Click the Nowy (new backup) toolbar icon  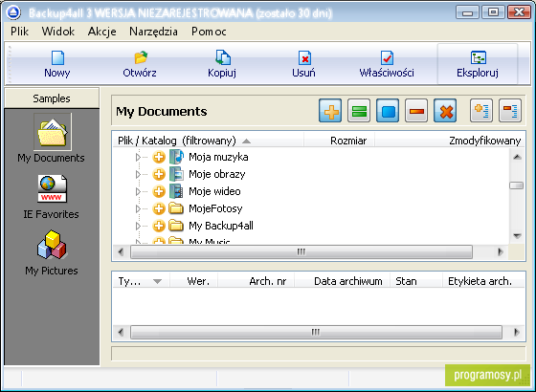(x=57, y=57)
